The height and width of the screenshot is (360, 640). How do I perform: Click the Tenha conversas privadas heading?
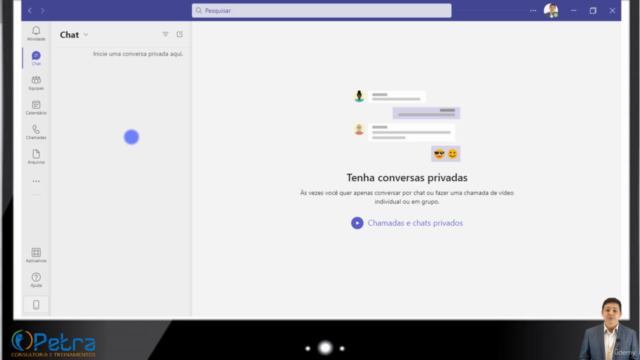[407, 178]
